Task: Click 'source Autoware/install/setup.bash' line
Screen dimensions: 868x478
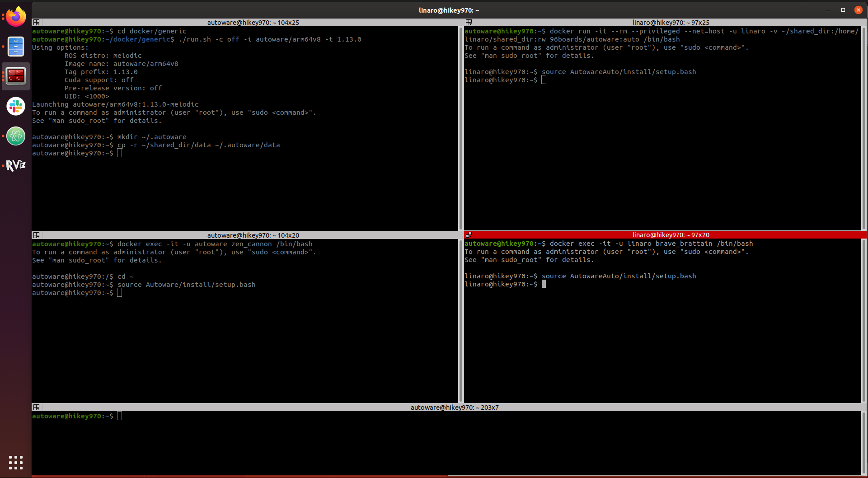Action: 144,285
